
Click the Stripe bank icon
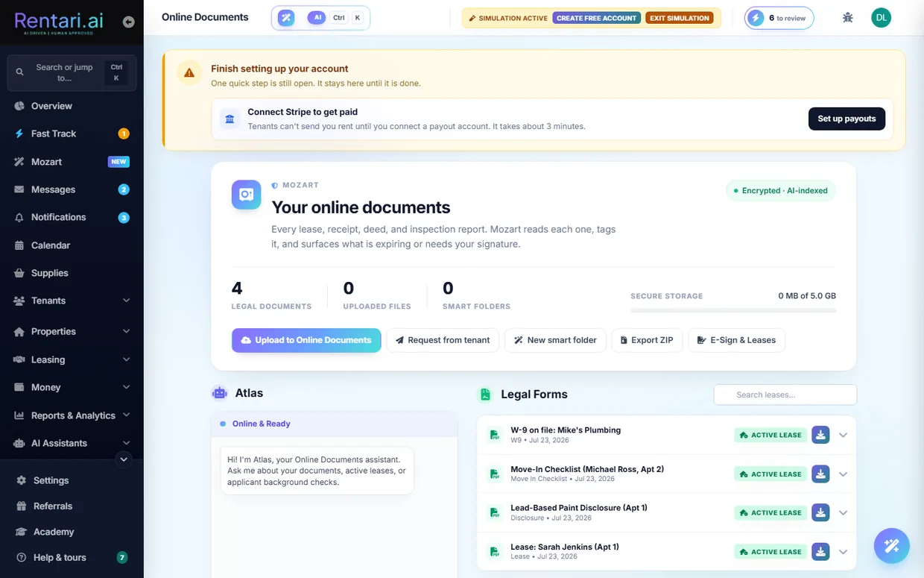tap(230, 119)
